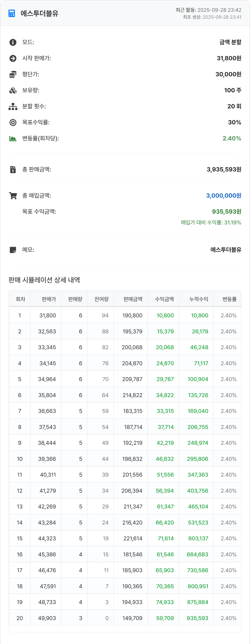Click the target icon beside 목표수익률

[x=13, y=123]
